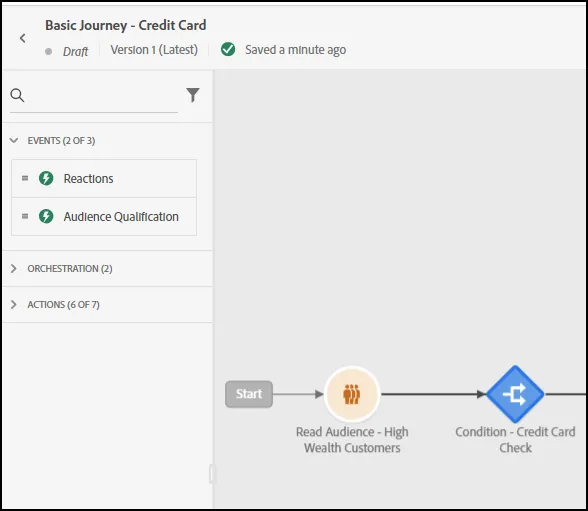Click the journey title Basic Journey - Credit Card
588x511 pixels.
(x=126, y=25)
